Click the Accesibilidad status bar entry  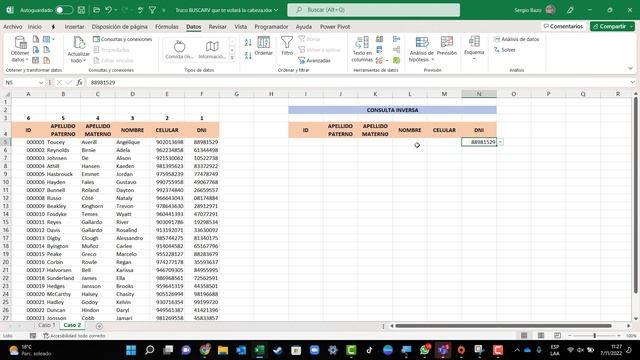click(74, 336)
